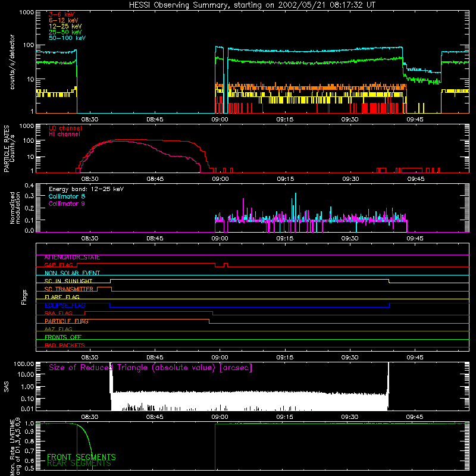Click the 09:45 tick under count-rate panel
476x476 pixels.
tap(415, 120)
